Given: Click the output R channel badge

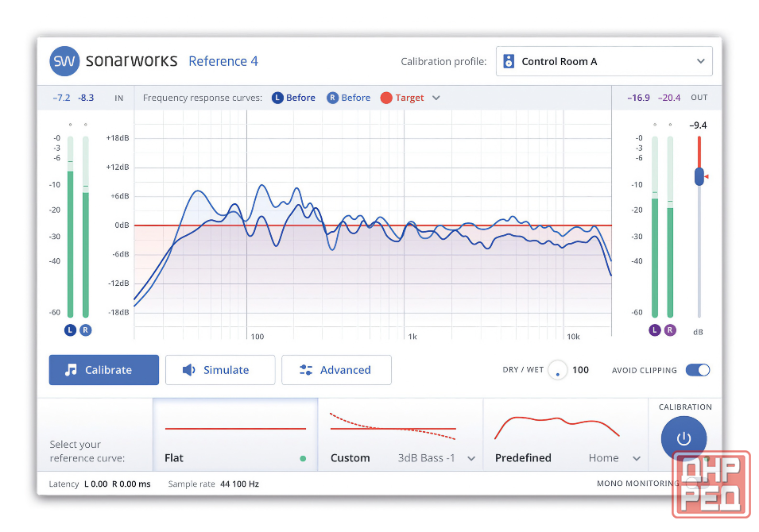Looking at the screenshot, I should (671, 330).
